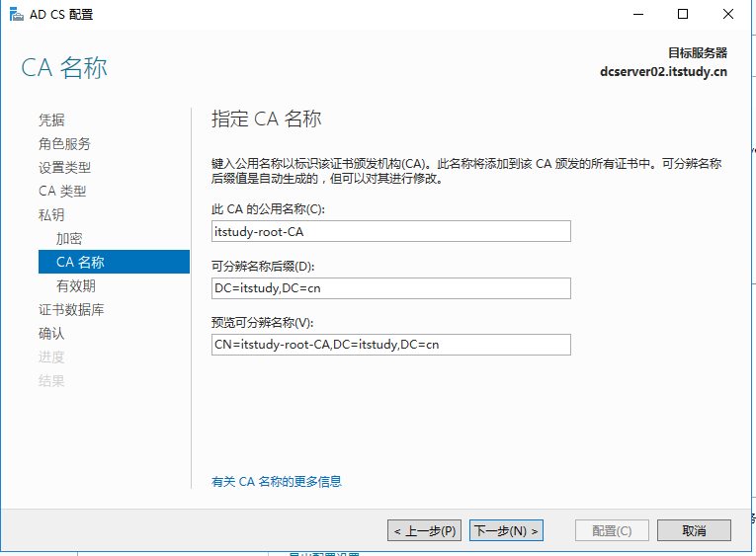Select the CA 类型 navigation item
The height and width of the screenshot is (556, 756).
pyautogui.click(x=62, y=191)
